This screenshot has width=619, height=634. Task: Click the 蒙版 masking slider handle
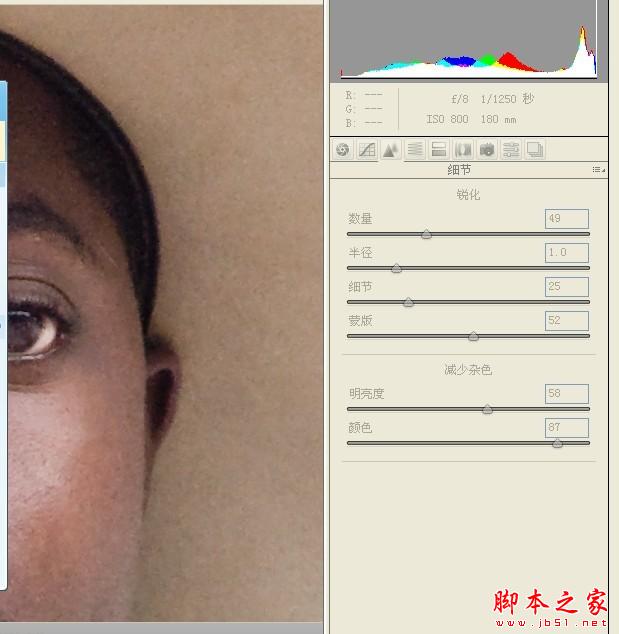[x=473, y=336]
